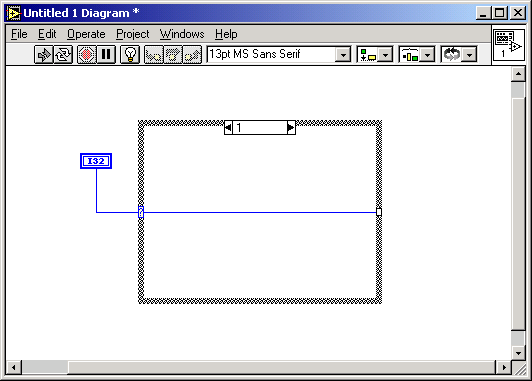Viewport: 532px width, 381px height.
Task: Click the case selector previous arrow
Action: (x=228, y=128)
